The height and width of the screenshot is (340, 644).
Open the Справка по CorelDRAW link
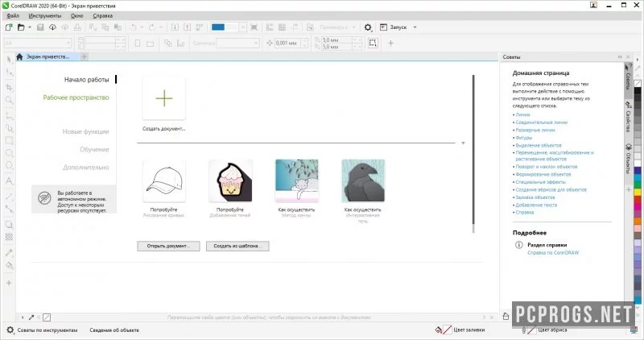(553, 252)
